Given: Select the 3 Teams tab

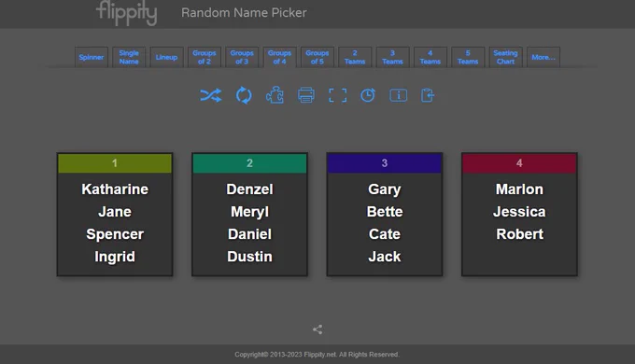Looking at the screenshot, I should (392, 57).
